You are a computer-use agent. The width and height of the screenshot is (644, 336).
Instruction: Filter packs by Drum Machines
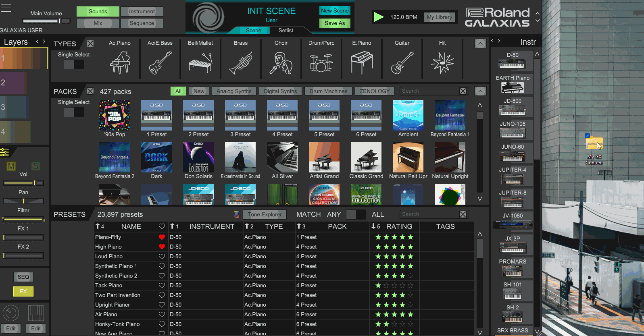coord(328,91)
